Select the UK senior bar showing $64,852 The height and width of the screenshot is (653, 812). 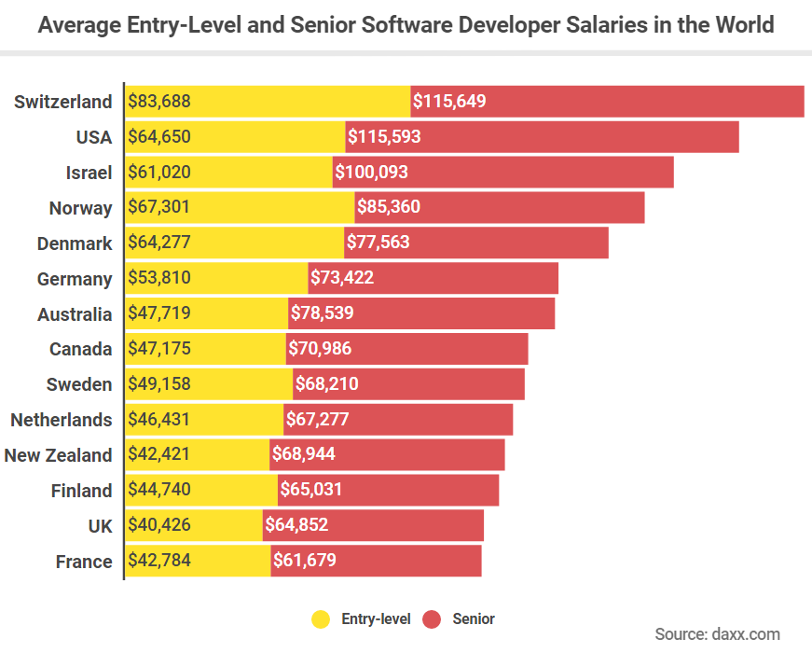(374, 525)
